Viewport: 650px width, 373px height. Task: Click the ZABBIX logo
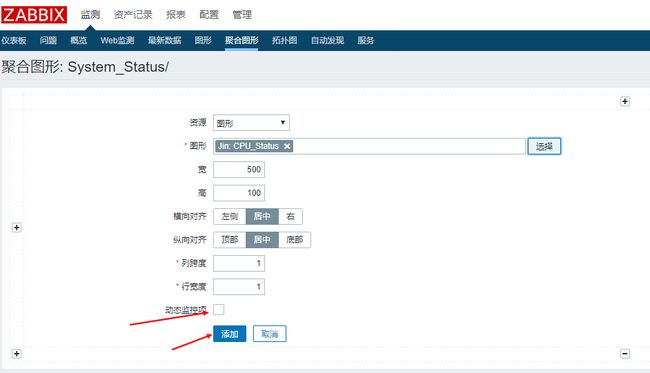34,15
